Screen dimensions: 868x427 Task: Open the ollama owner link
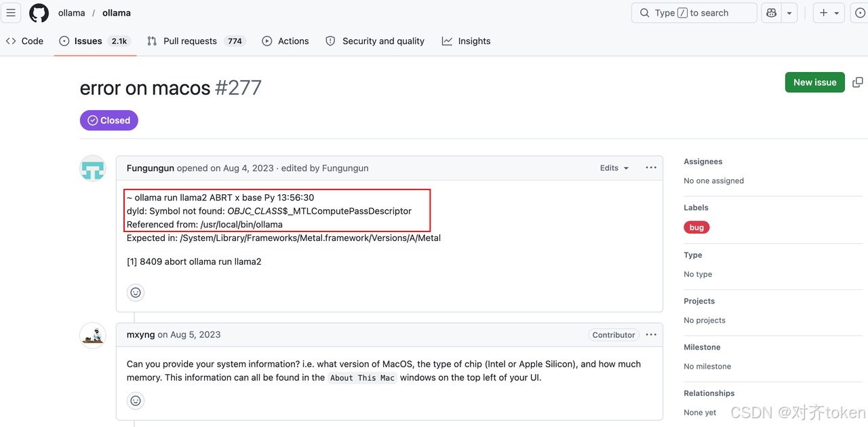[x=71, y=13]
